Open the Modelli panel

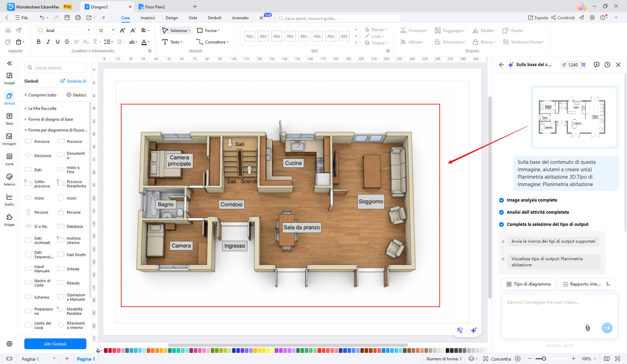click(x=9, y=78)
